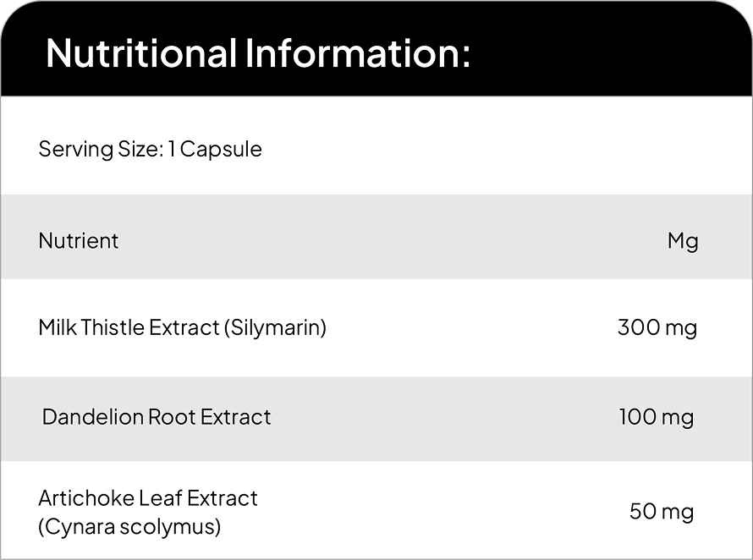Image resolution: width=753 pixels, height=560 pixels.
Task: Select the "100 mg" amount value
Action: 657,417
